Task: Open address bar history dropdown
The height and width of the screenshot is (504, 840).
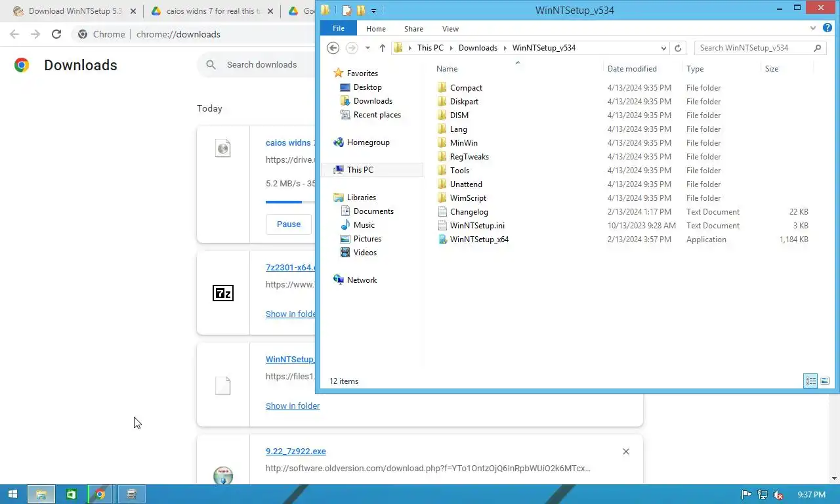Action: pos(663,48)
